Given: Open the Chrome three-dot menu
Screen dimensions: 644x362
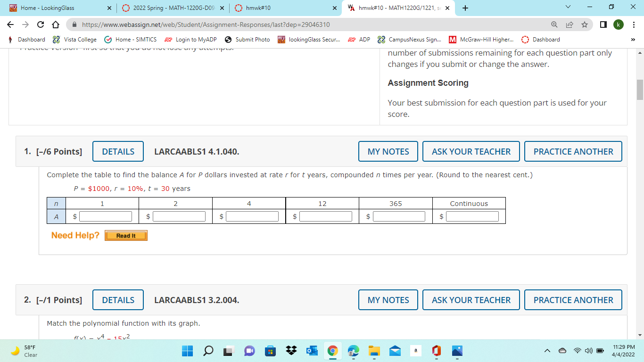Looking at the screenshot, I should (634, 25).
